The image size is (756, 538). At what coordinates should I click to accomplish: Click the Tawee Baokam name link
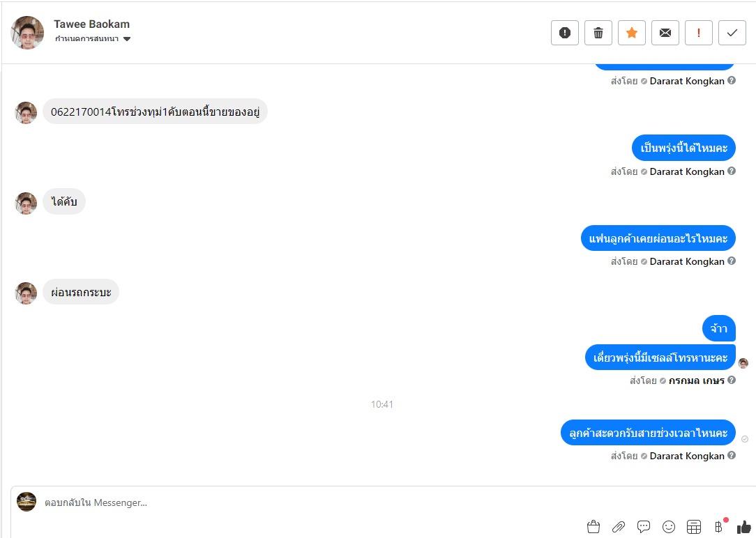[91, 24]
